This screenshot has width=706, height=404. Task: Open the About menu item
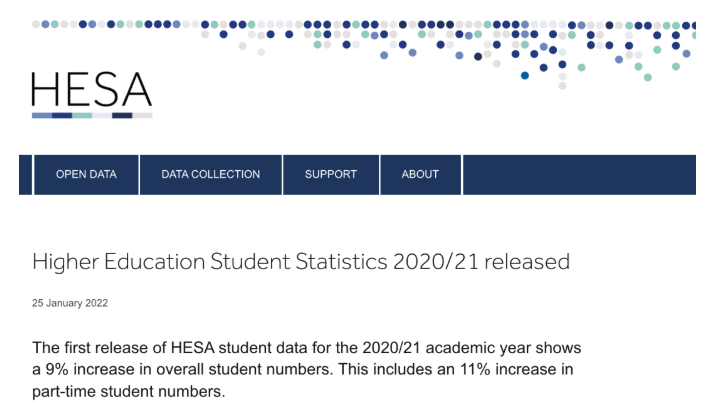point(420,174)
